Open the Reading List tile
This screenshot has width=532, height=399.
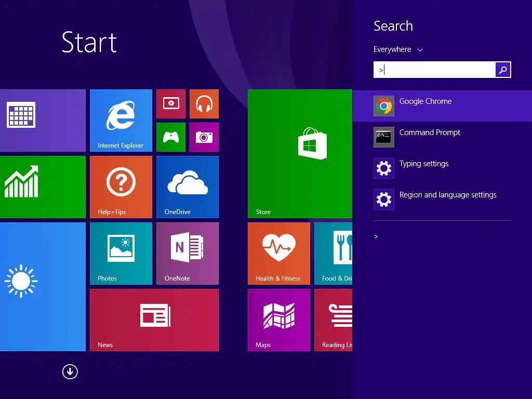pos(333,320)
